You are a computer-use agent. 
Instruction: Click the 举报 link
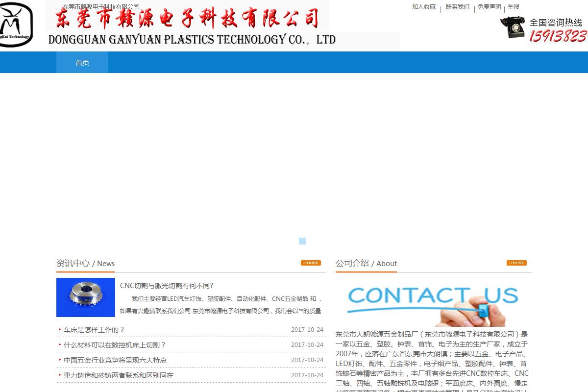(x=513, y=7)
